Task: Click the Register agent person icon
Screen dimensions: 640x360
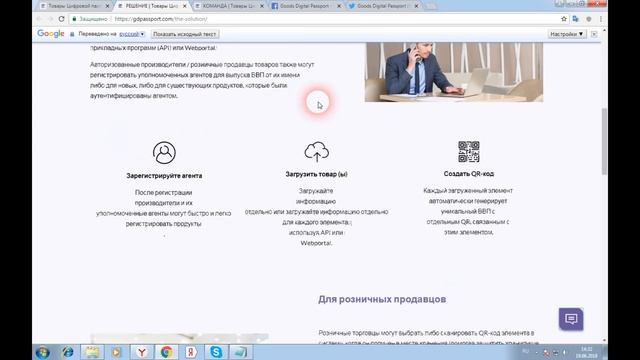Action: [164, 153]
